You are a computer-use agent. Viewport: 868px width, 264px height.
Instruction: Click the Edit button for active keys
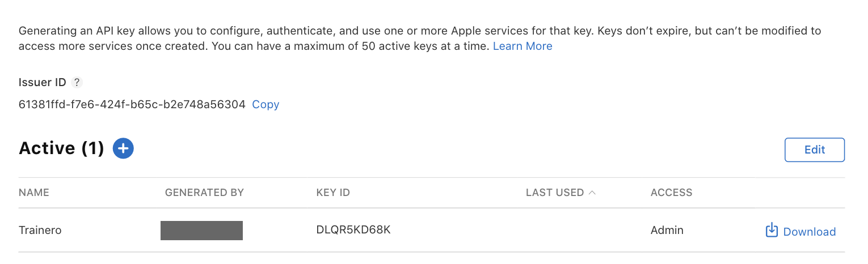tap(815, 150)
